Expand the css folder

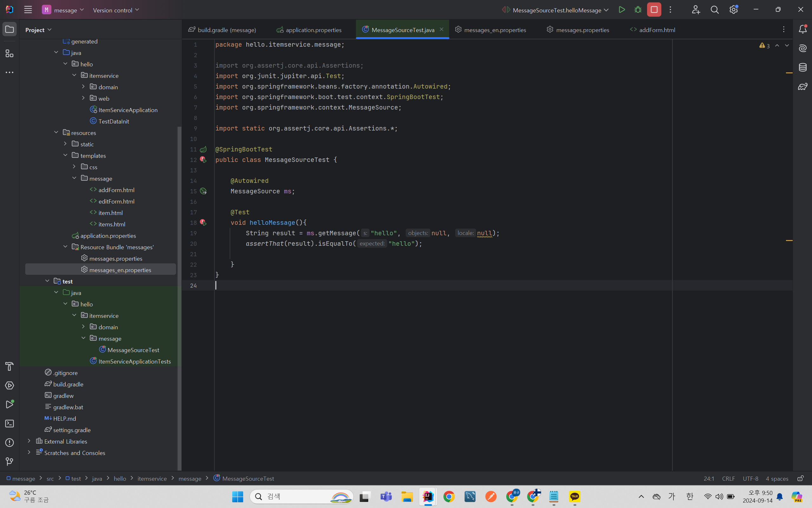pos(74,167)
